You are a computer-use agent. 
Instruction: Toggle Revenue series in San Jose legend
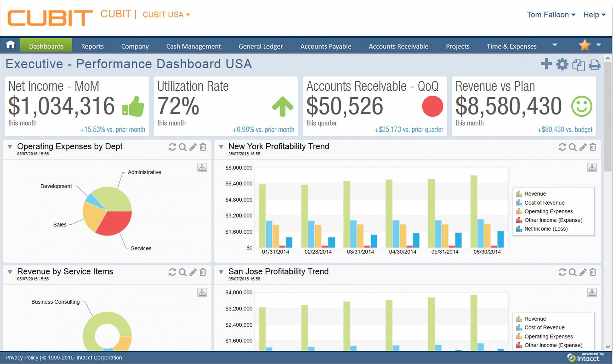tap(531, 319)
